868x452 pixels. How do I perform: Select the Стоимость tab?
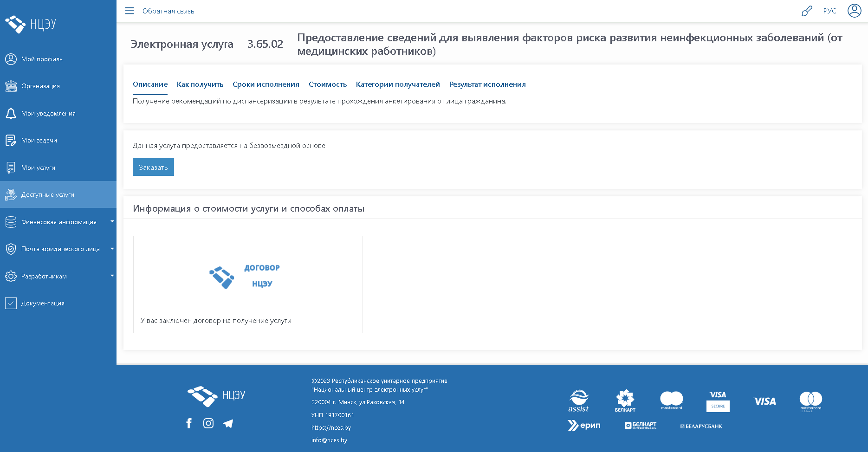tap(328, 84)
